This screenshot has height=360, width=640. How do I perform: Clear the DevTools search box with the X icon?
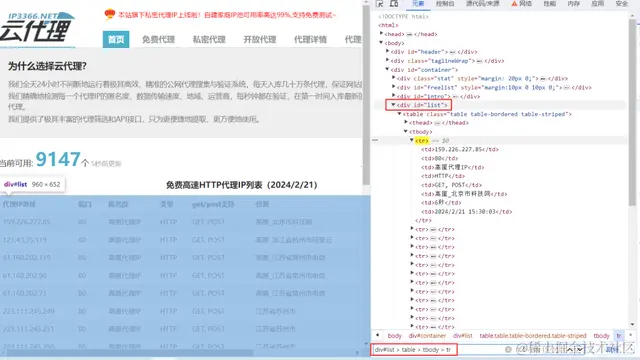coord(508,349)
